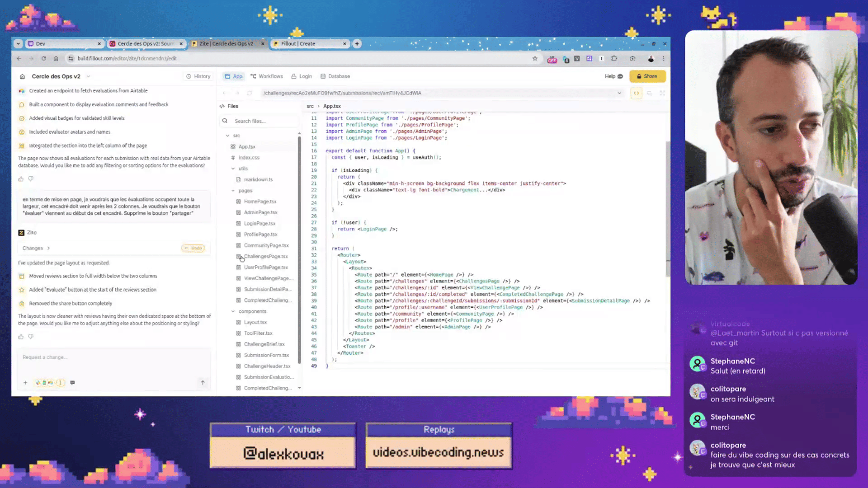Open the route path dropdown chevron

pyautogui.click(x=619, y=93)
